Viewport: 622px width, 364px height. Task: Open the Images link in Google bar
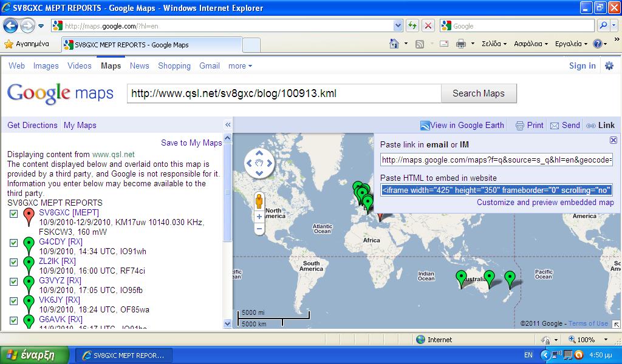[x=46, y=66]
